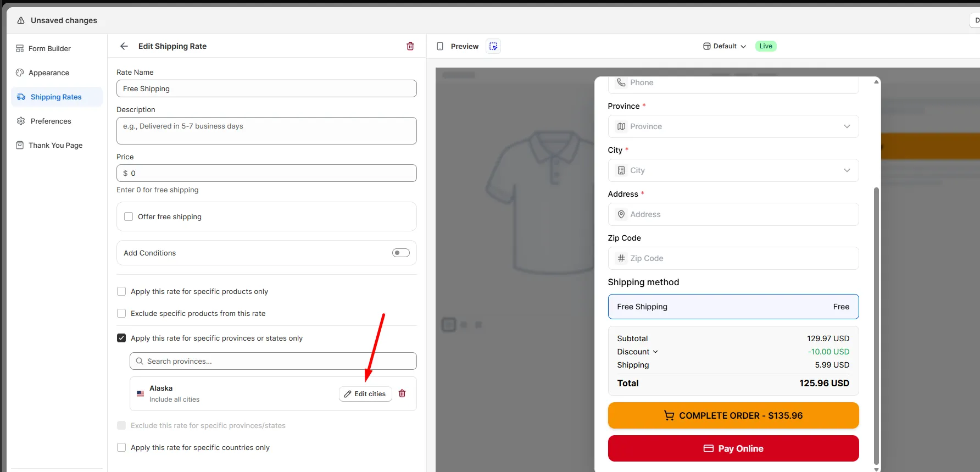Open the Preferences section
The width and height of the screenshot is (980, 472).
click(x=57, y=121)
